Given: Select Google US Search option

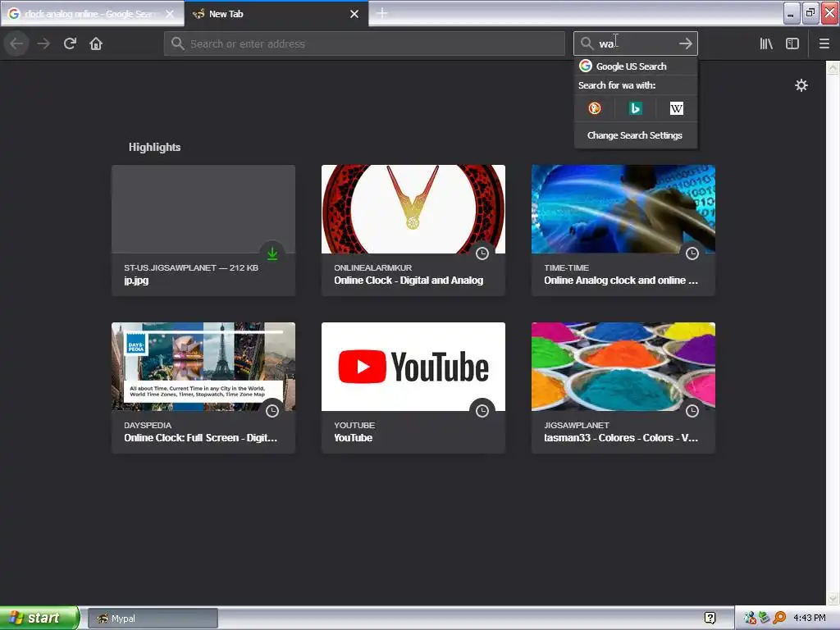Looking at the screenshot, I should (x=636, y=66).
